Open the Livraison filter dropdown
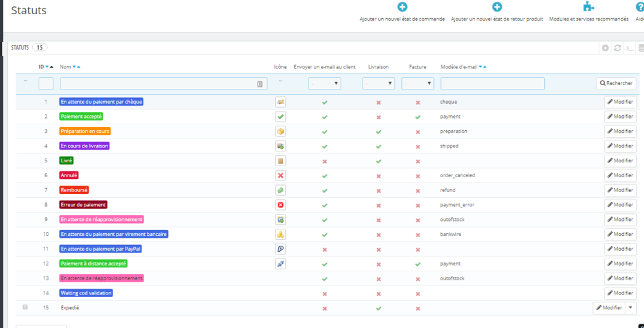The image size is (644, 328). (x=379, y=84)
